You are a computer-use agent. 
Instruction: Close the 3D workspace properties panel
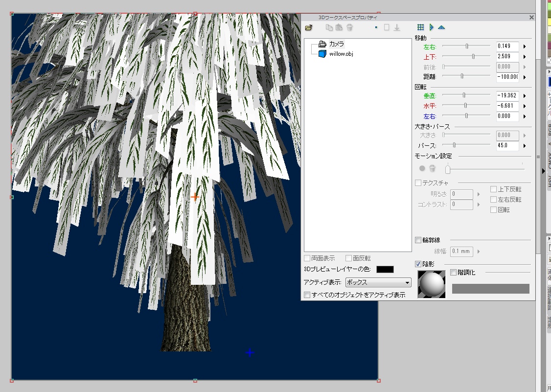(531, 17)
